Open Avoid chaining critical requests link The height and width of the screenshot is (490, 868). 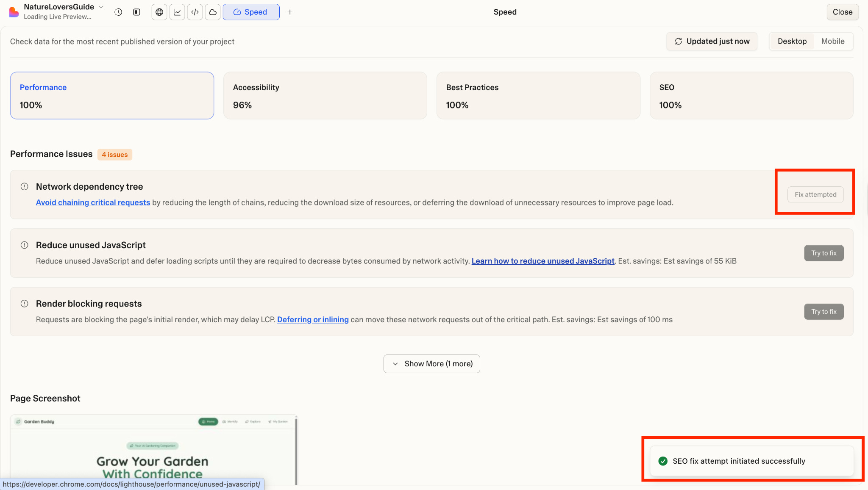pos(93,202)
